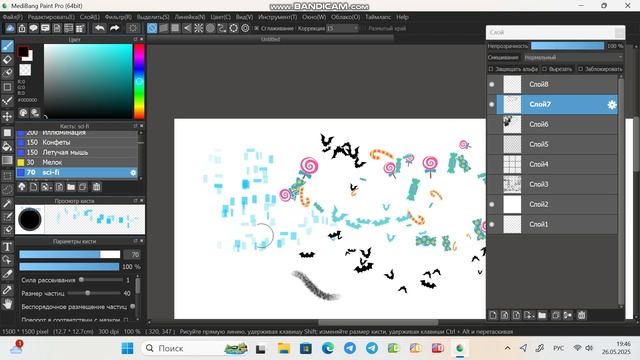Open sci-fi brush settings gear

[x=133, y=173]
